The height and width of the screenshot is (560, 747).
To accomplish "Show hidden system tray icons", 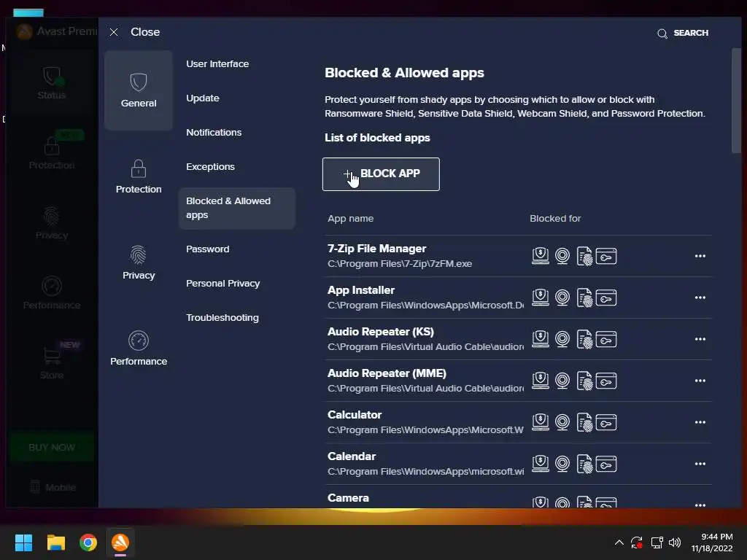I will (x=619, y=542).
